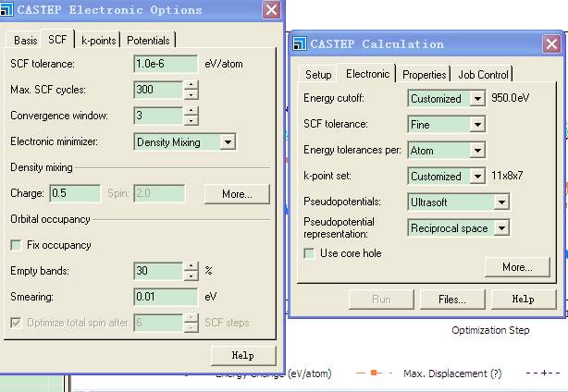Viewport: 568px width, 392px height.
Task: Increase Empty bands with up arrow
Action: coord(191,266)
